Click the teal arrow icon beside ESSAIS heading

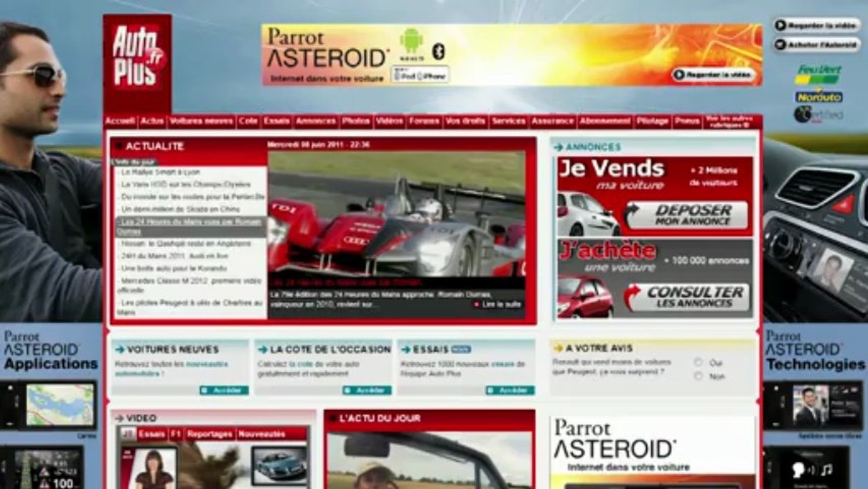coord(406,350)
